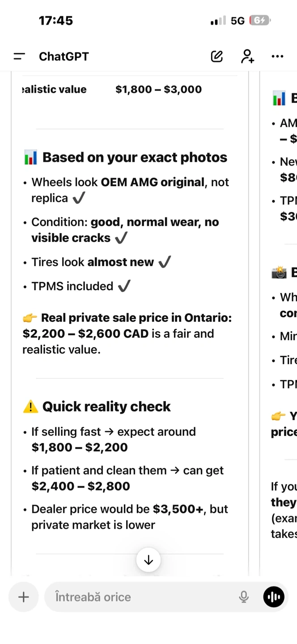Open the sidebar menu icon

pyautogui.click(x=19, y=56)
